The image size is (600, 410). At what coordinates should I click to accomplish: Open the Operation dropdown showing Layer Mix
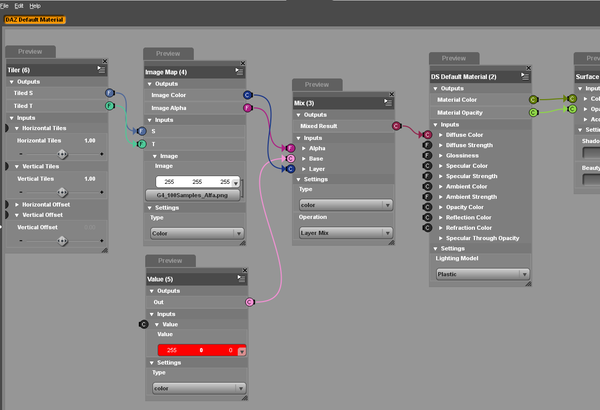click(x=346, y=233)
